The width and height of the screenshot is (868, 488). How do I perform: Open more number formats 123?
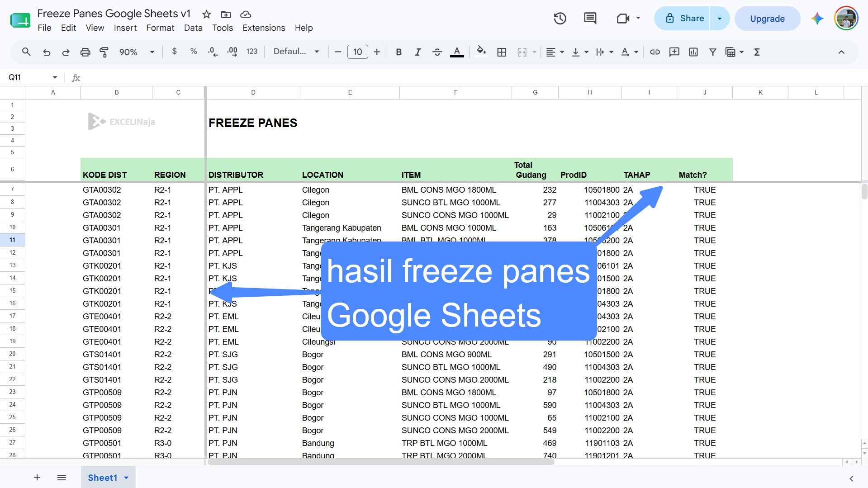tap(252, 52)
